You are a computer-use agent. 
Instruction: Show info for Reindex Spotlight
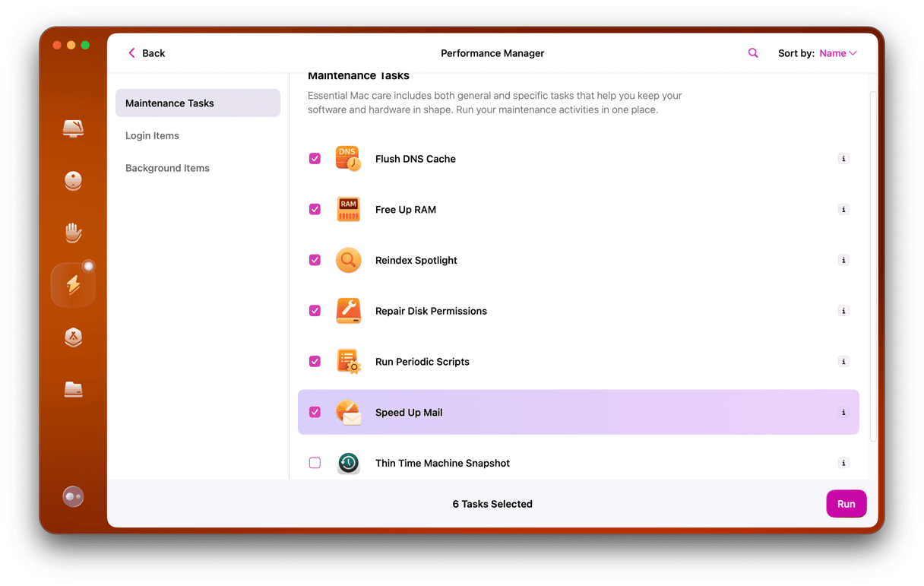click(843, 260)
